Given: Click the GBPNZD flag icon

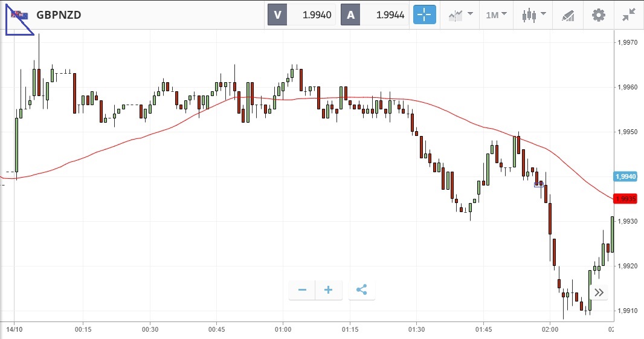Looking at the screenshot, I should 19,15.
